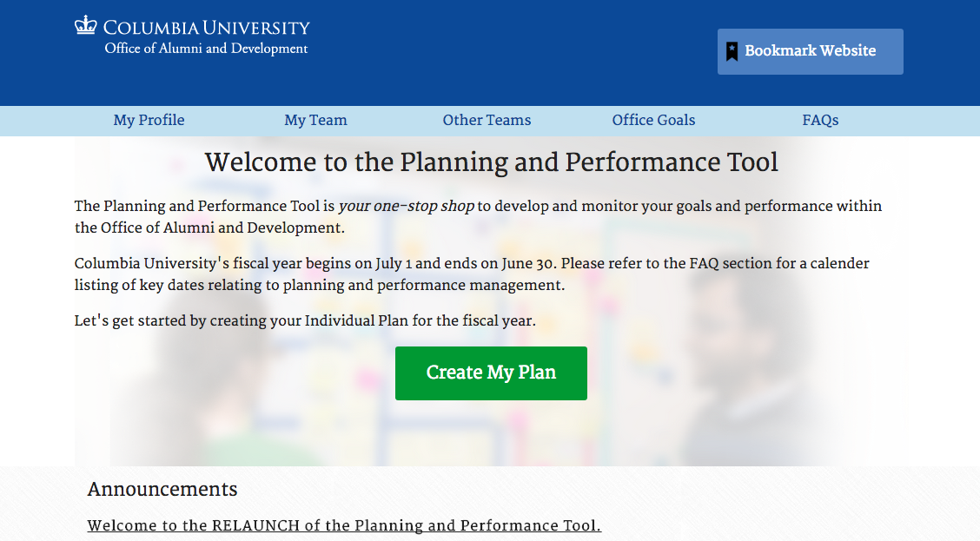
Task: Click the Columbia crown logo icon
Action: pos(86,25)
